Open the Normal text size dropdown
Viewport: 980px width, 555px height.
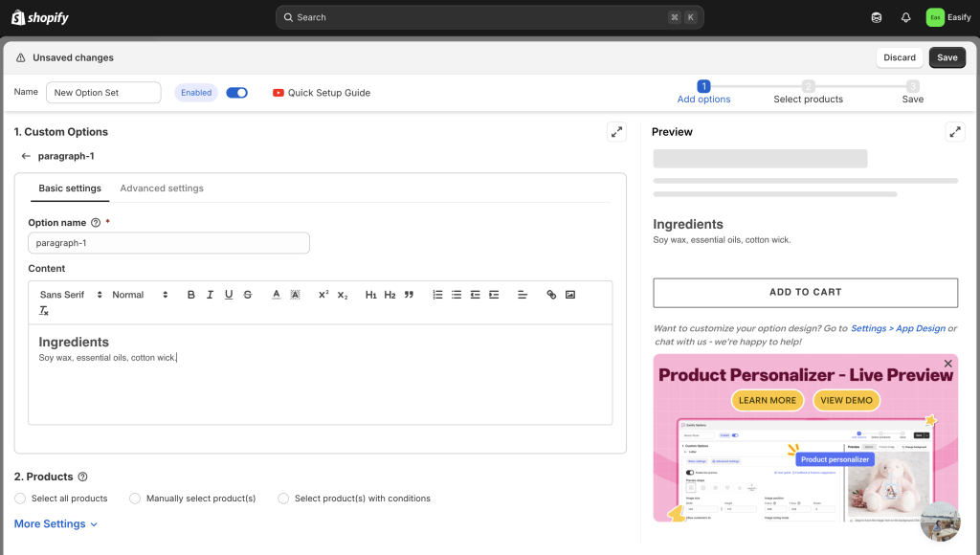140,295
